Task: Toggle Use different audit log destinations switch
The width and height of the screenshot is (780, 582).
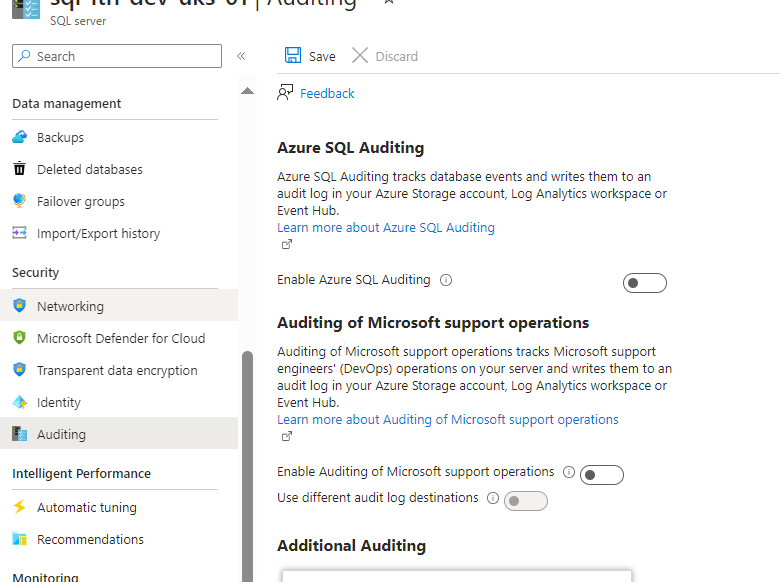Action: click(x=526, y=501)
